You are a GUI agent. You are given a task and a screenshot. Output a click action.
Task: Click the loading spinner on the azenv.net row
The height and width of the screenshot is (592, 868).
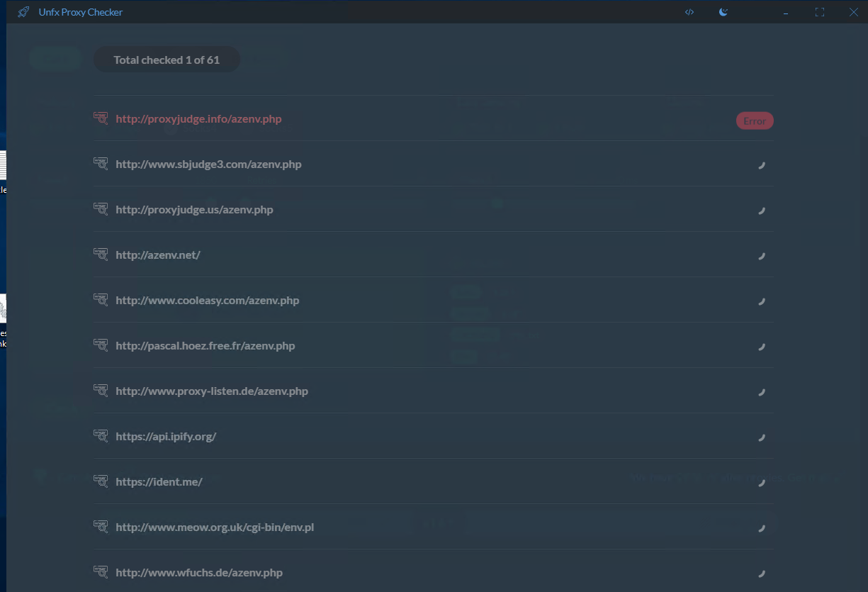[762, 256]
